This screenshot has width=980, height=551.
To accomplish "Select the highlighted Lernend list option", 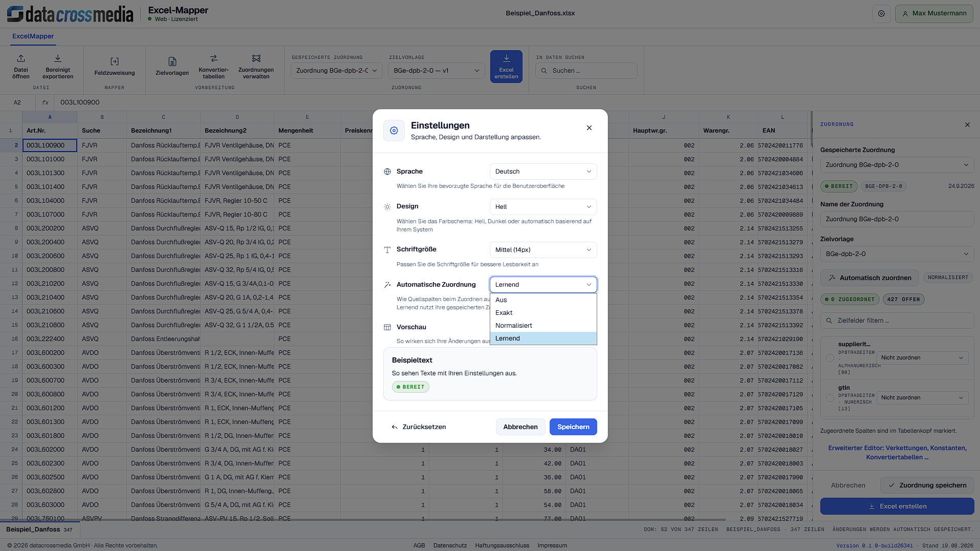I will point(543,338).
